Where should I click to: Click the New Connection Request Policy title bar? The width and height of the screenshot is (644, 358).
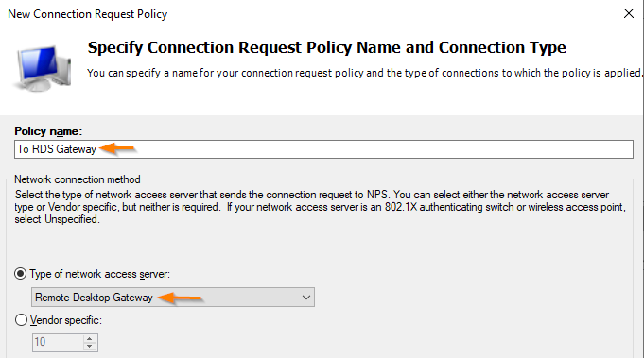pyautogui.click(x=88, y=14)
